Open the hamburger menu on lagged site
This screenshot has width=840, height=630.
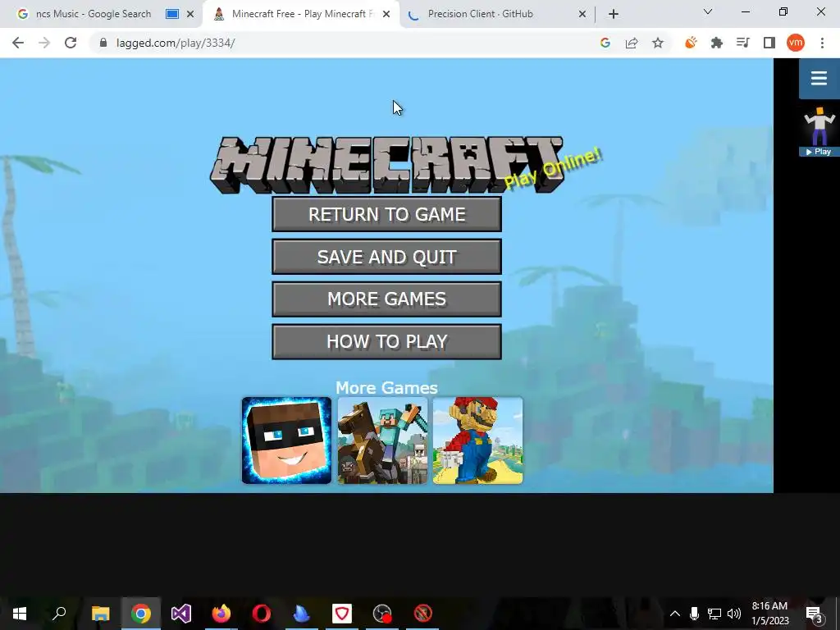coord(819,78)
